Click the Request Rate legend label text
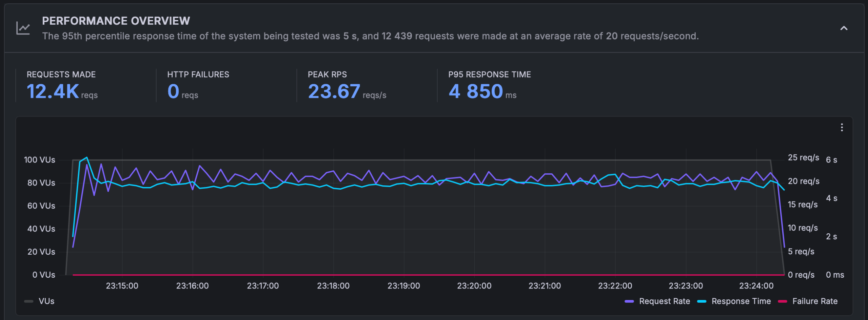The image size is (868, 320). [665, 301]
